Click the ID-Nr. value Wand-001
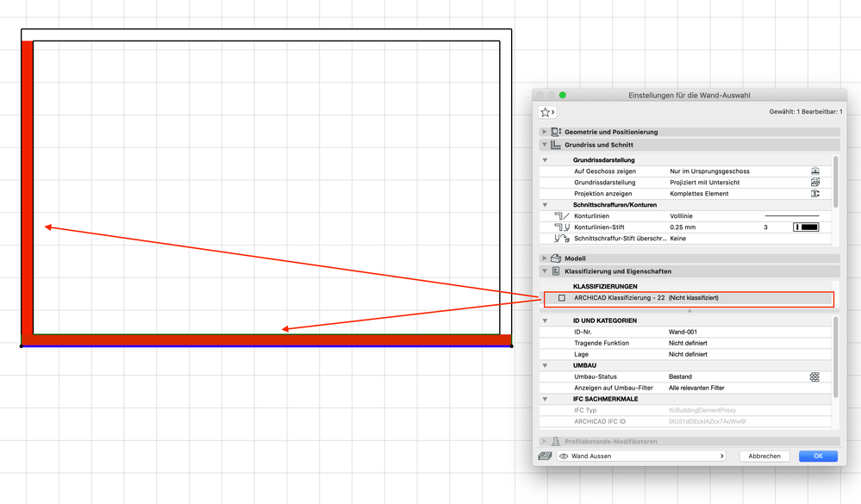 pyautogui.click(x=683, y=333)
